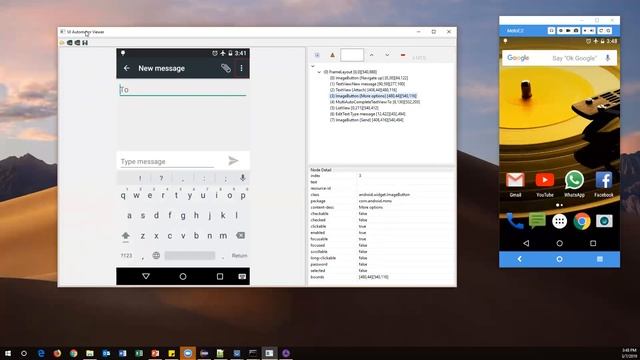Collapse the top-level root chevron in hierarchy tree
Viewport: 640px width, 360px height.
(313, 66)
